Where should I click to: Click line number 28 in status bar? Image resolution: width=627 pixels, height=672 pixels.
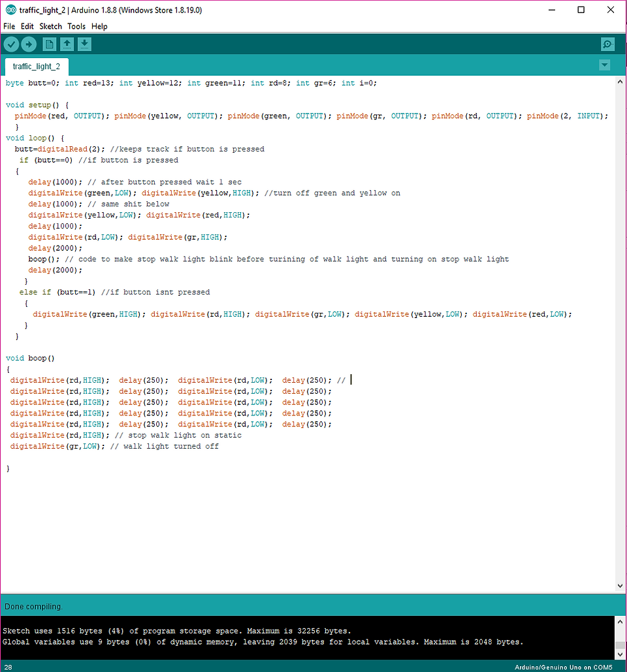pos(8,667)
